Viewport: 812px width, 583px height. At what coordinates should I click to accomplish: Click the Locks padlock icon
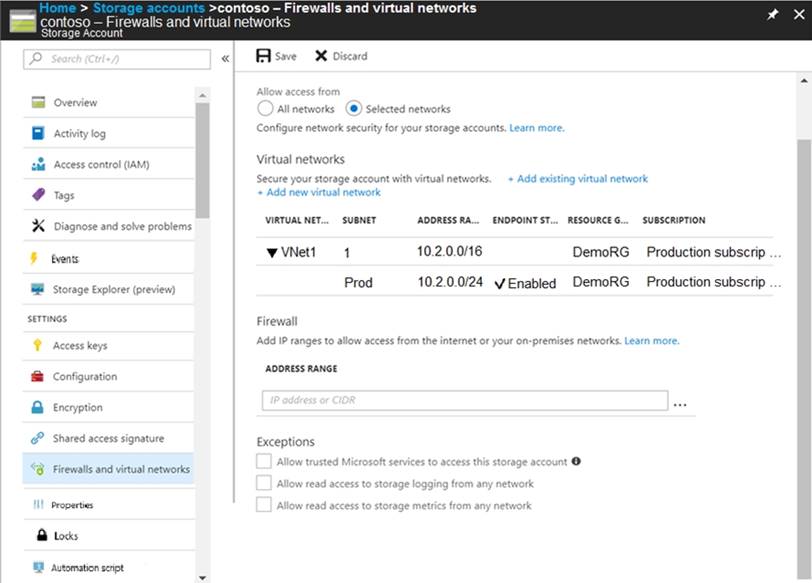pos(42,535)
